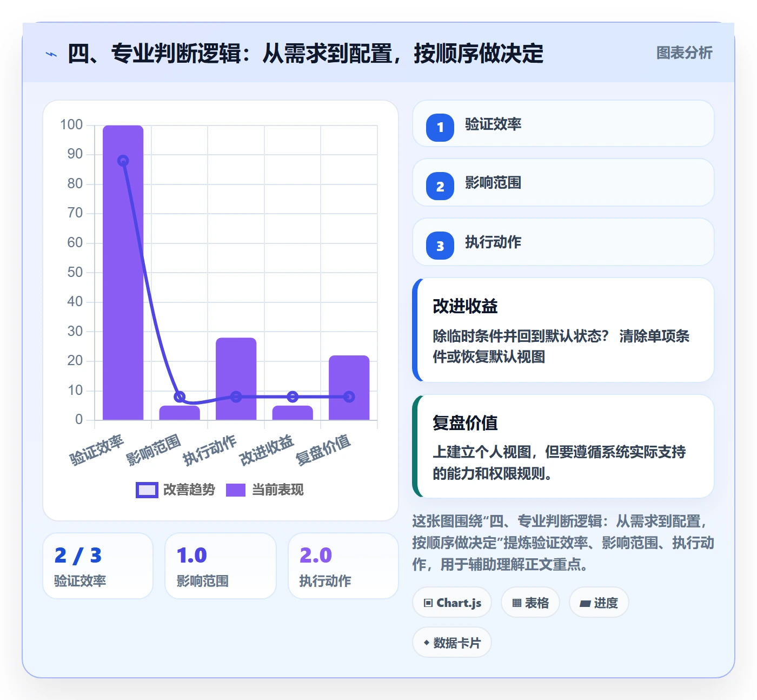
Task: Click the text 除临时条件并回到默认状态
Action: (521, 336)
